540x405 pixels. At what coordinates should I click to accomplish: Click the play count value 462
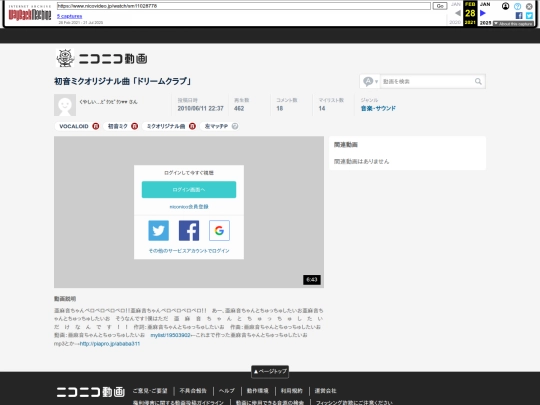(x=239, y=108)
